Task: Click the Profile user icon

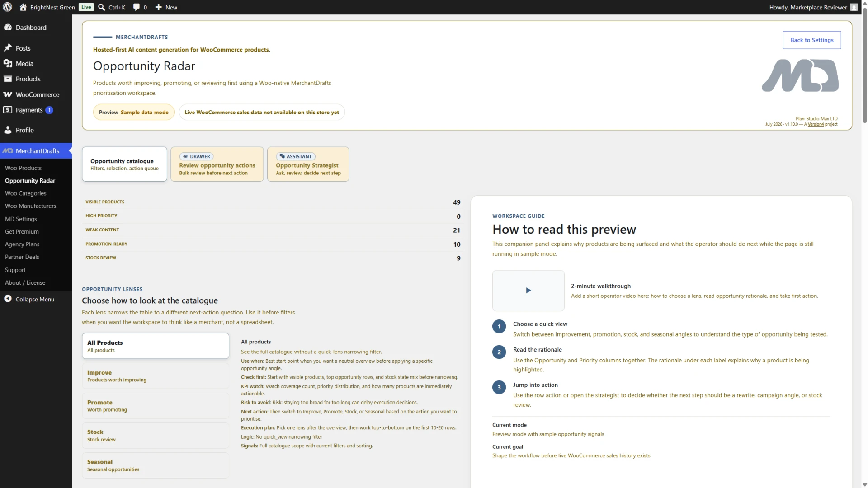Action: click(8, 130)
